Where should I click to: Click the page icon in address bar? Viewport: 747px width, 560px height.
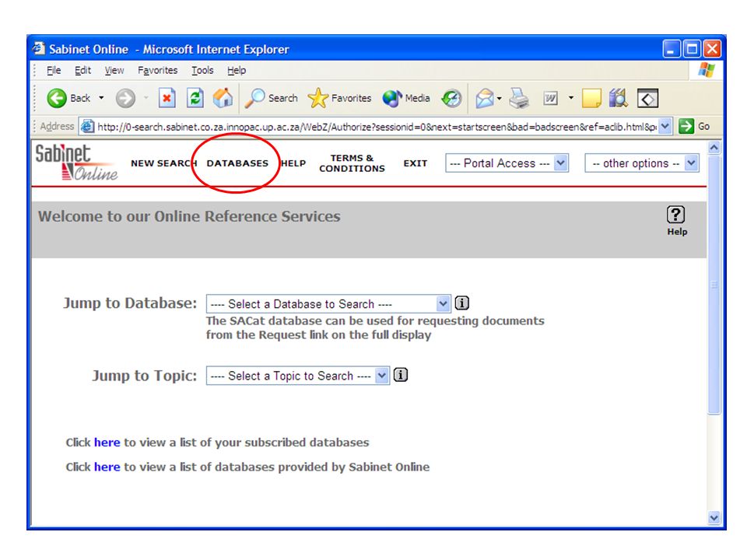[87, 126]
